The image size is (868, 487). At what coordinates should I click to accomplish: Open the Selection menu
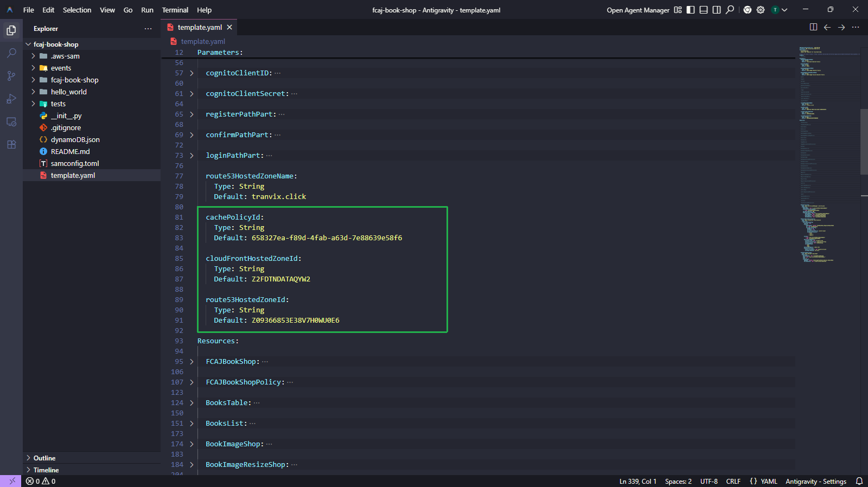click(77, 10)
